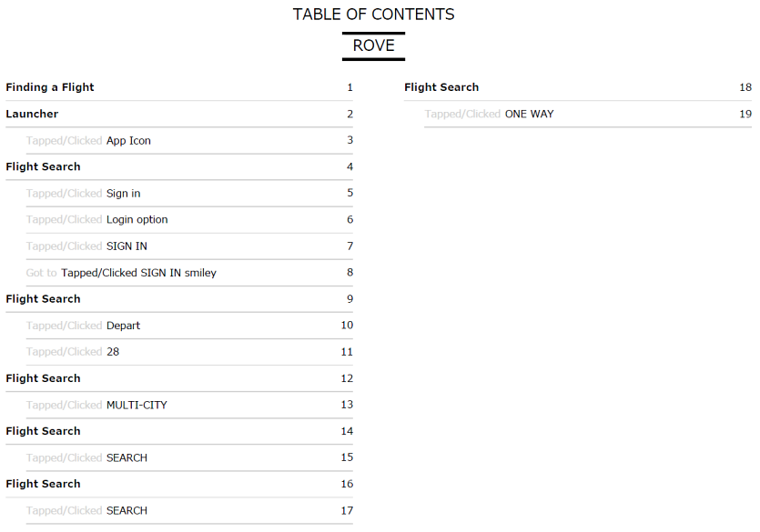Open the Launcher section entry

point(179,115)
